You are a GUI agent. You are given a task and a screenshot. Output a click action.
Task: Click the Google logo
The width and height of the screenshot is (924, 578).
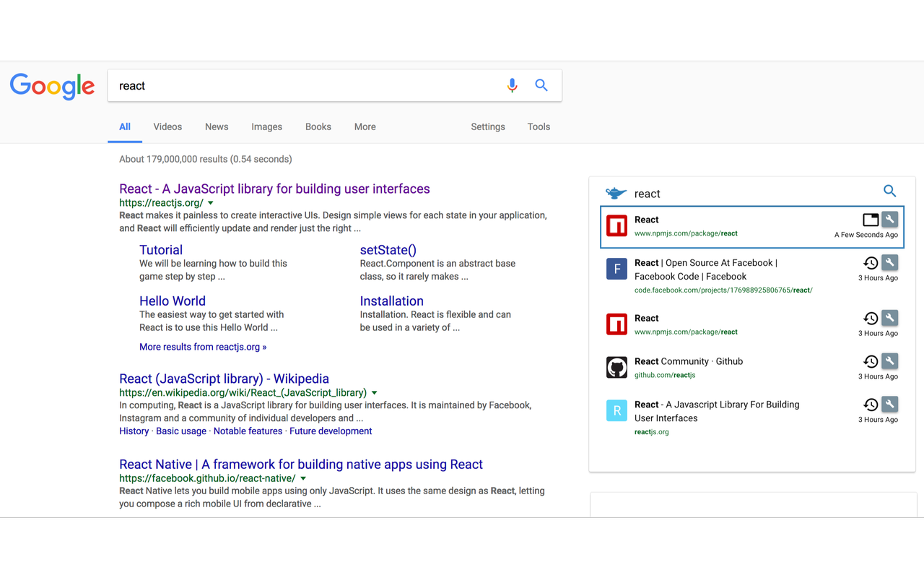point(52,86)
